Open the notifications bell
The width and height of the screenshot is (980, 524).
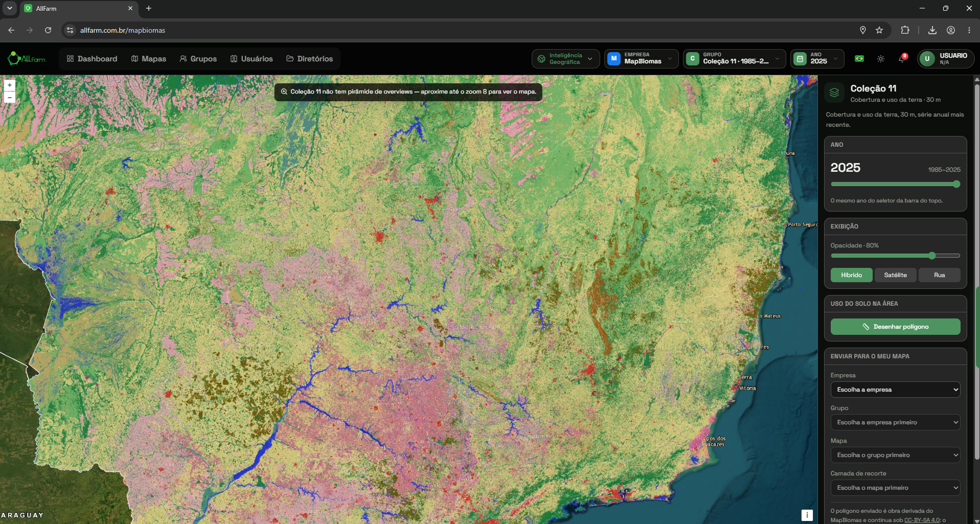click(x=902, y=59)
